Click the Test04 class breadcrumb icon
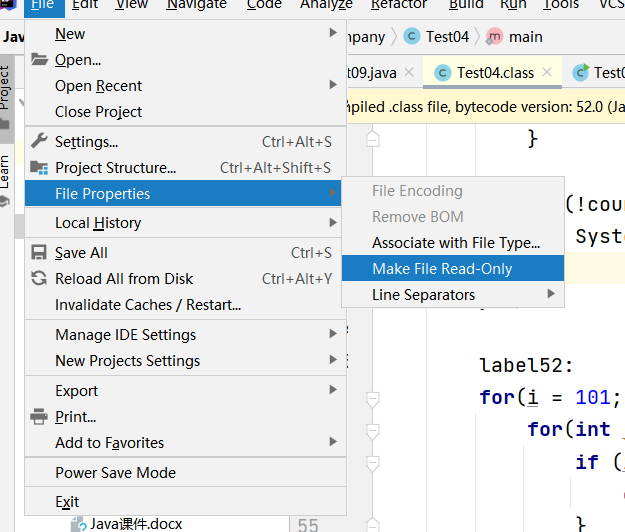625x532 pixels. tap(412, 37)
